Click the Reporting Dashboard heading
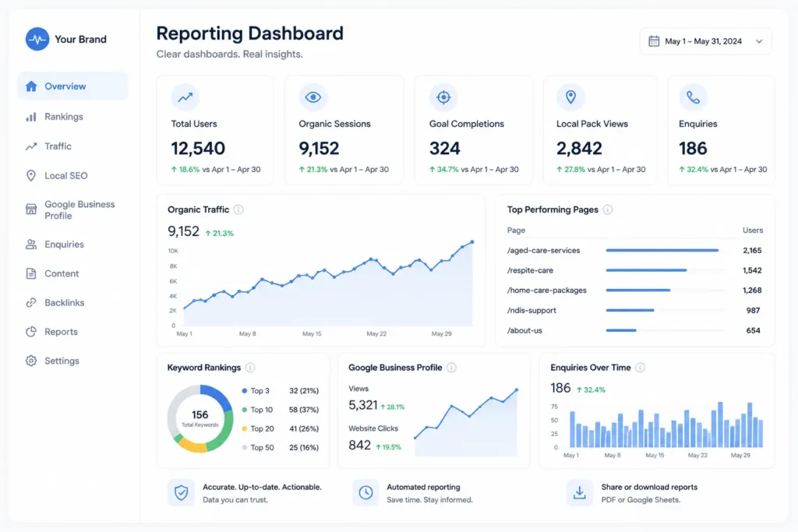Image resolution: width=798 pixels, height=532 pixels. click(250, 33)
